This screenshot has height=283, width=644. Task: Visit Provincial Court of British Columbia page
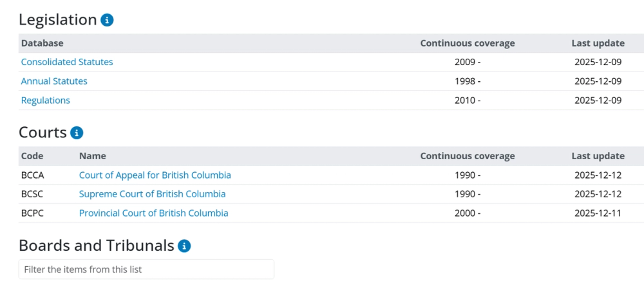154,213
